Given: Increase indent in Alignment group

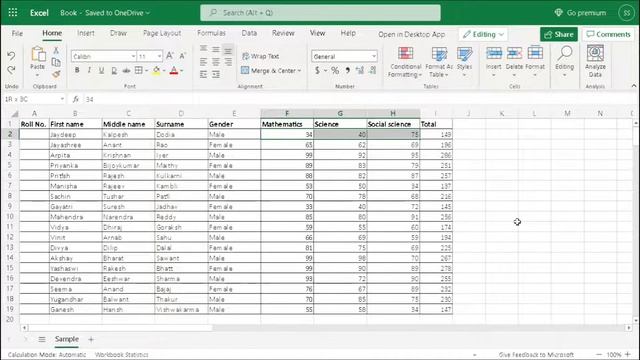Looking at the screenshot, I should coord(216,75).
